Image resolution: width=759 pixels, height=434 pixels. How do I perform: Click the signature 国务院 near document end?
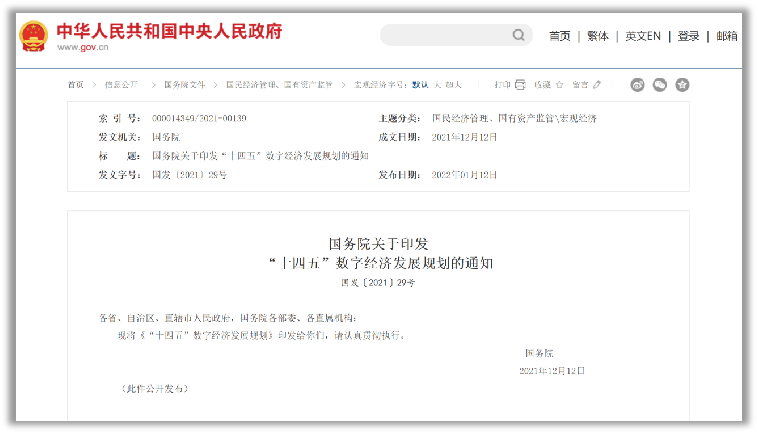[x=539, y=353]
